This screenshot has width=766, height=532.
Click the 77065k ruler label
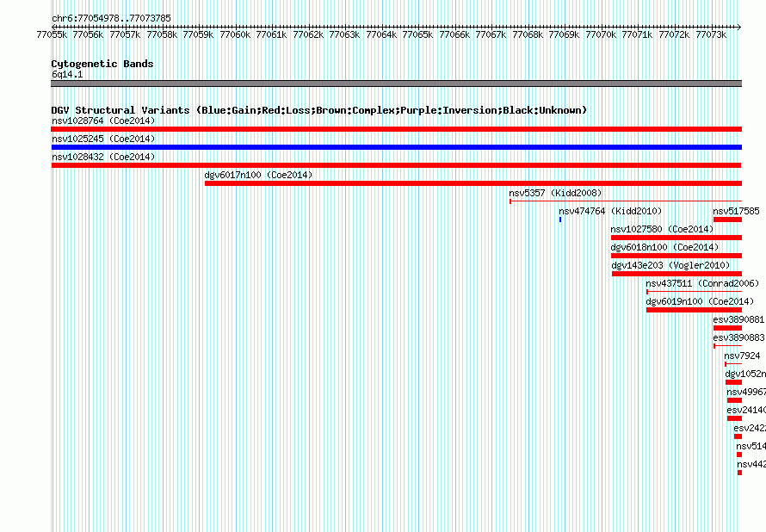click(417, 35)
